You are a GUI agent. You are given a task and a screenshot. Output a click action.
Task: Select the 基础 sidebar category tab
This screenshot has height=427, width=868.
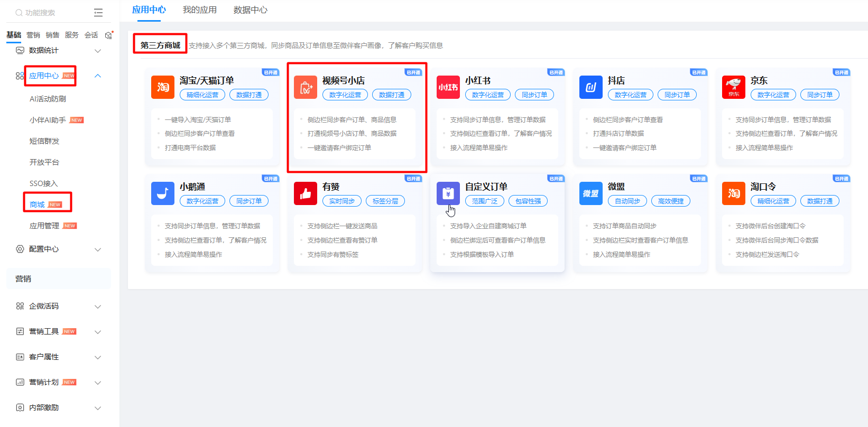point(14,35)
